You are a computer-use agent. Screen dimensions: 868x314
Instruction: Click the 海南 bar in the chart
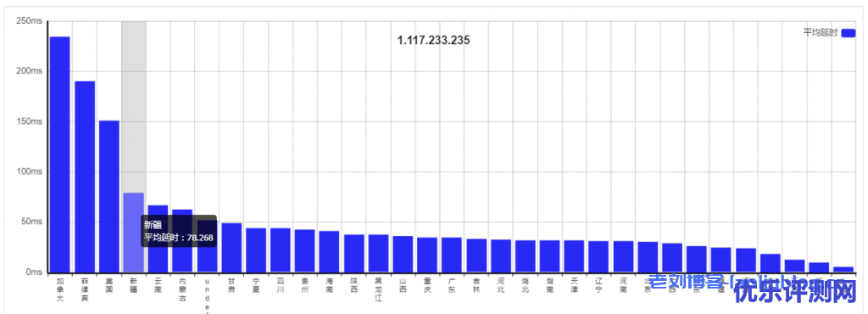[x=329, y=251]
